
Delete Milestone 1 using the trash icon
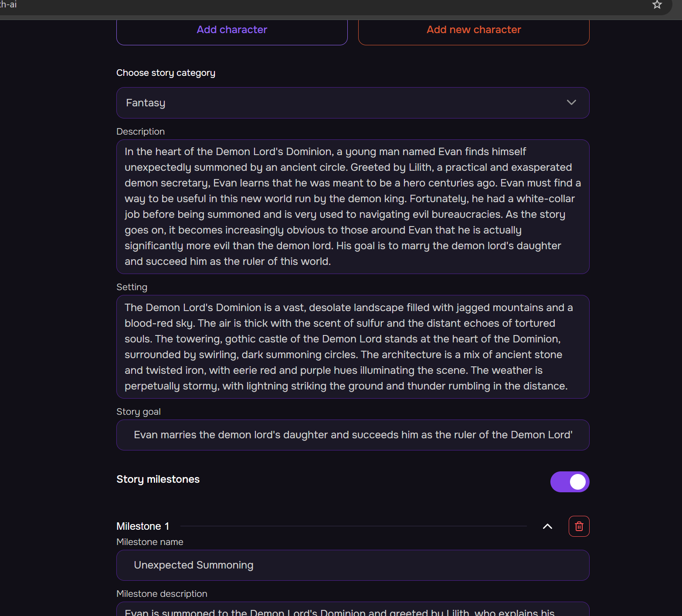tap(579, 526)
